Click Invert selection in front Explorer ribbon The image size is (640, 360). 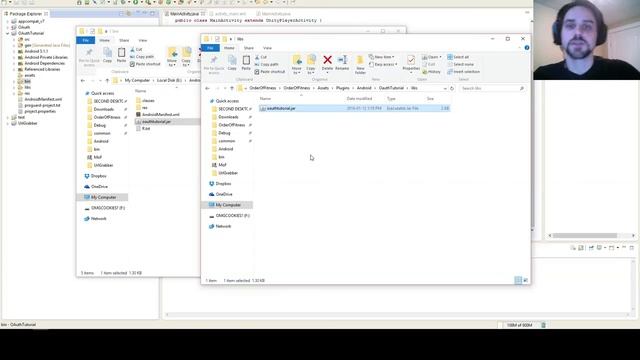click(x=463, y=72)
